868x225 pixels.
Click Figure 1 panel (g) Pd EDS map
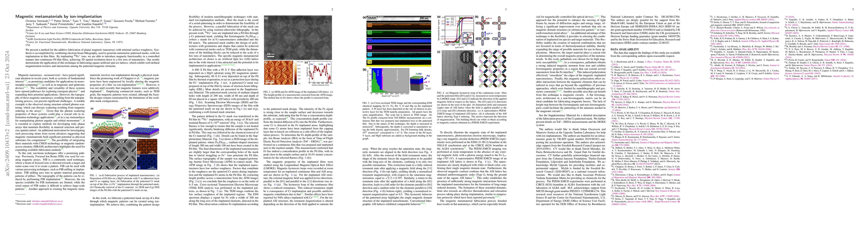coord(148,162)
